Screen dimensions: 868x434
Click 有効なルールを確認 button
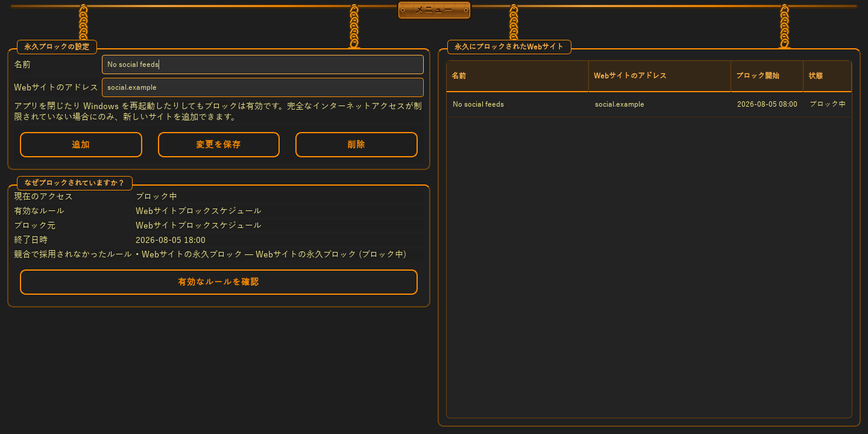(x=219, y=282)
